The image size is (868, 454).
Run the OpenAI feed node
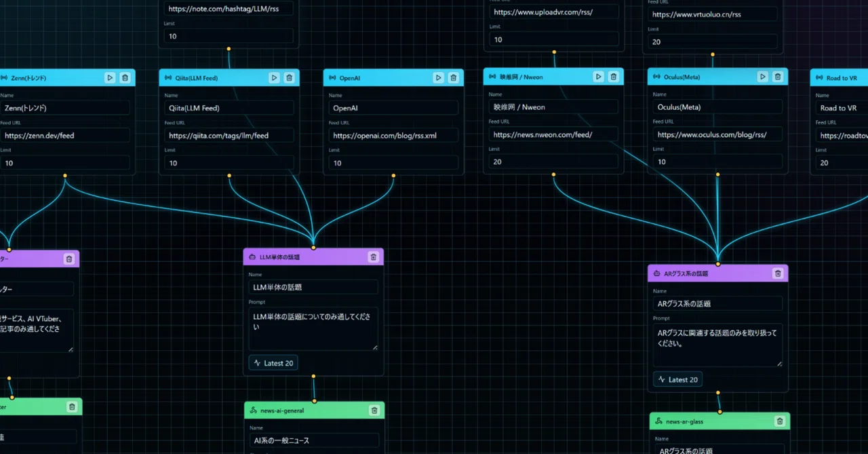click(439, 78)
